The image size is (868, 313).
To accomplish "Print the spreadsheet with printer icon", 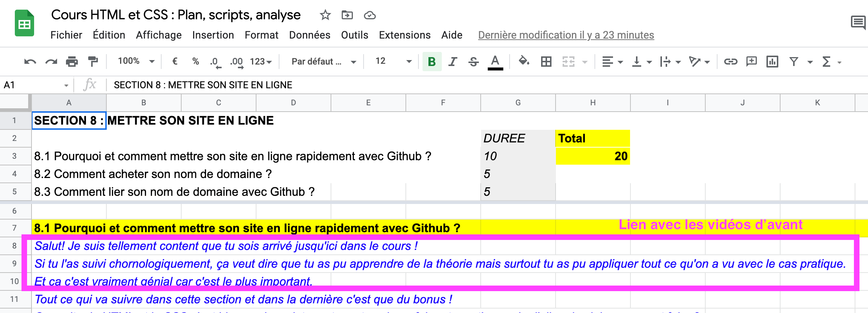I will (72, 62).
